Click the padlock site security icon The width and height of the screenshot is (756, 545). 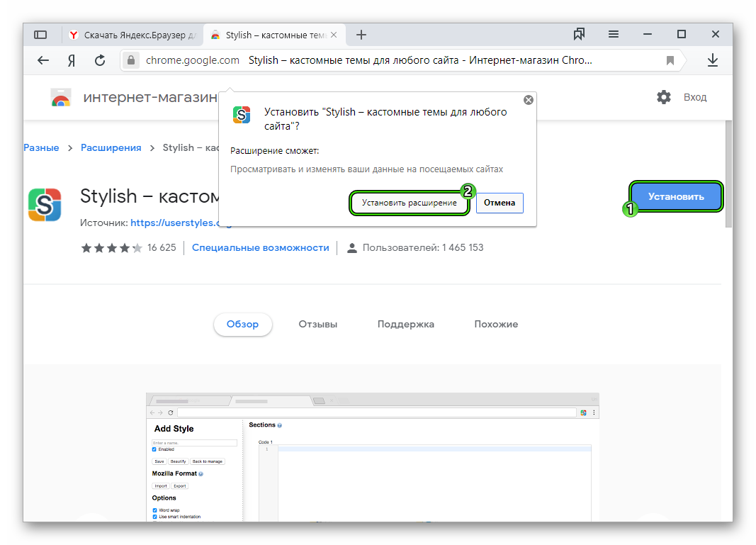coord(130,60)
